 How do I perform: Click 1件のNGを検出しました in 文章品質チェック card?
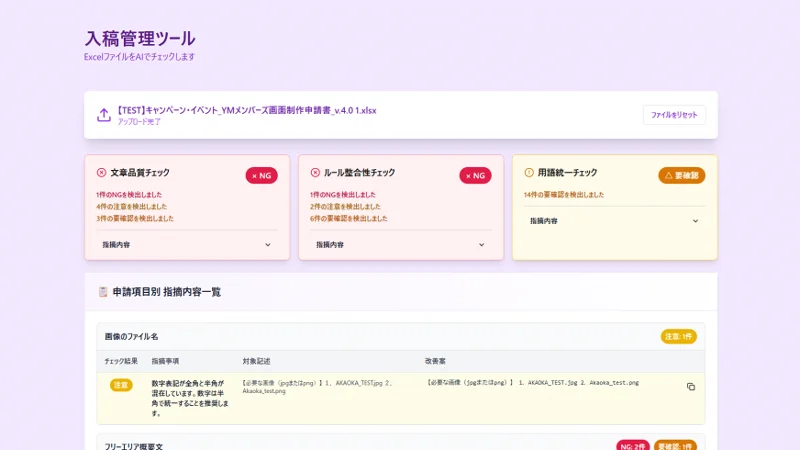pyautogui.click(x=129, y=194)
